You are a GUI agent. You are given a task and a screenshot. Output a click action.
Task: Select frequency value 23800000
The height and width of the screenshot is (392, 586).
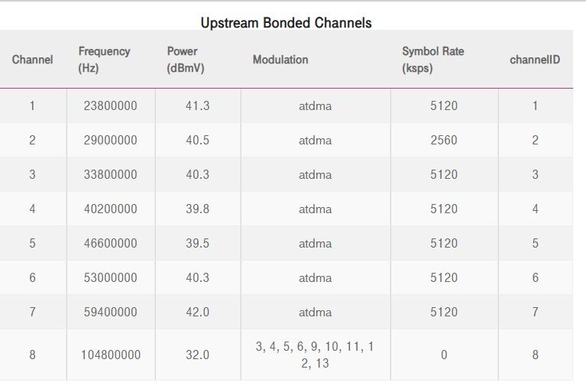[110, 105]
